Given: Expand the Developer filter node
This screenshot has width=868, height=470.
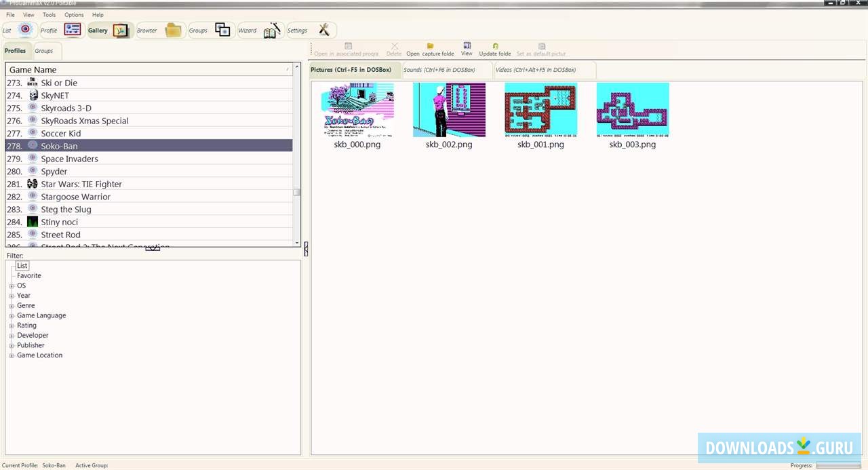Looking at the screenshot, I should pyautogui.click(x=12, y=336).
